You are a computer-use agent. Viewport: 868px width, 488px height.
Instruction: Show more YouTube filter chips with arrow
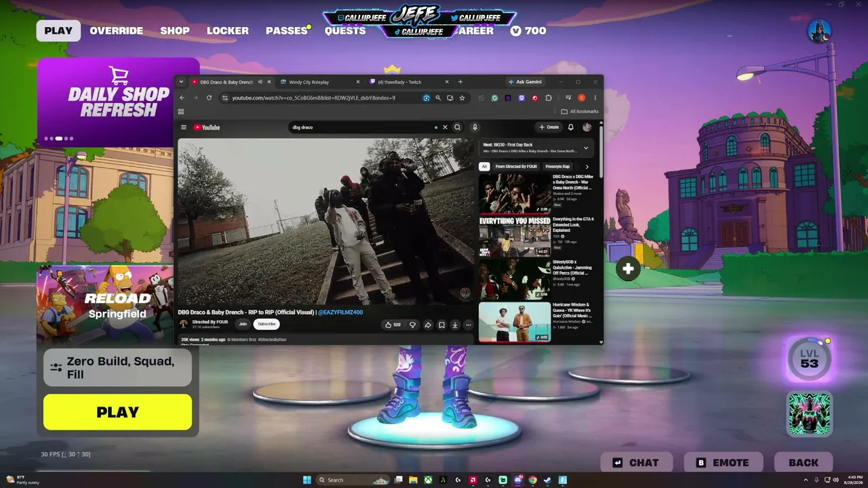click(x=587, y=166)
